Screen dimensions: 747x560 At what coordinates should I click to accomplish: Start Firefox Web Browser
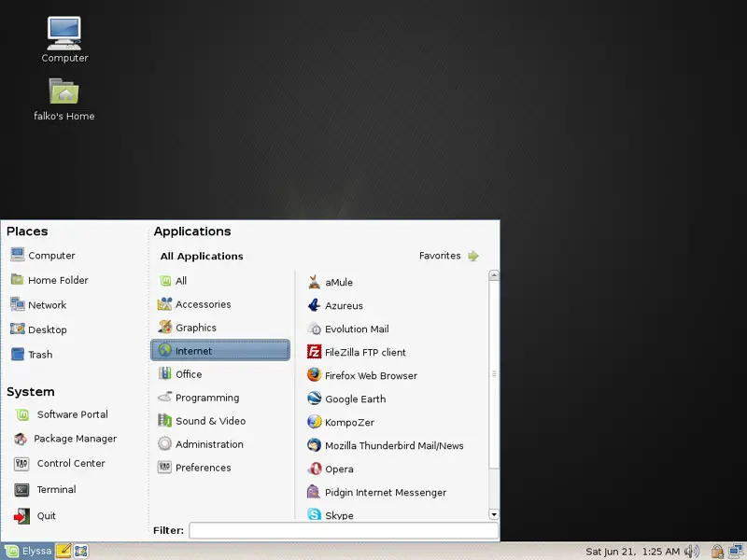(x=362, y=375)
